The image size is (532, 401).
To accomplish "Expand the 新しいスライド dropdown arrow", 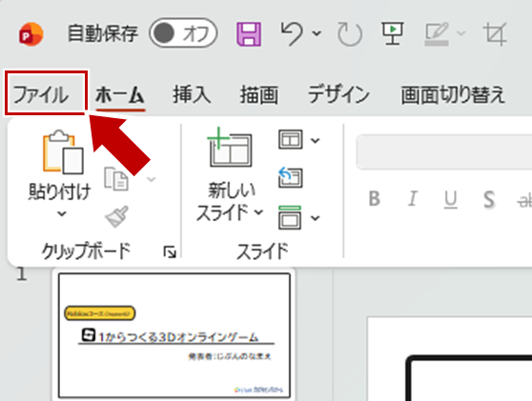I will [x=258, y=212].
